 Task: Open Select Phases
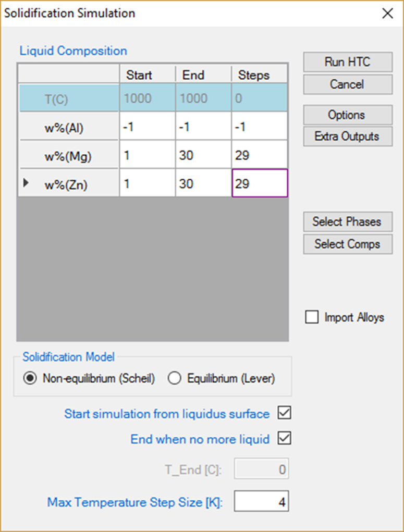pos(347,222)
